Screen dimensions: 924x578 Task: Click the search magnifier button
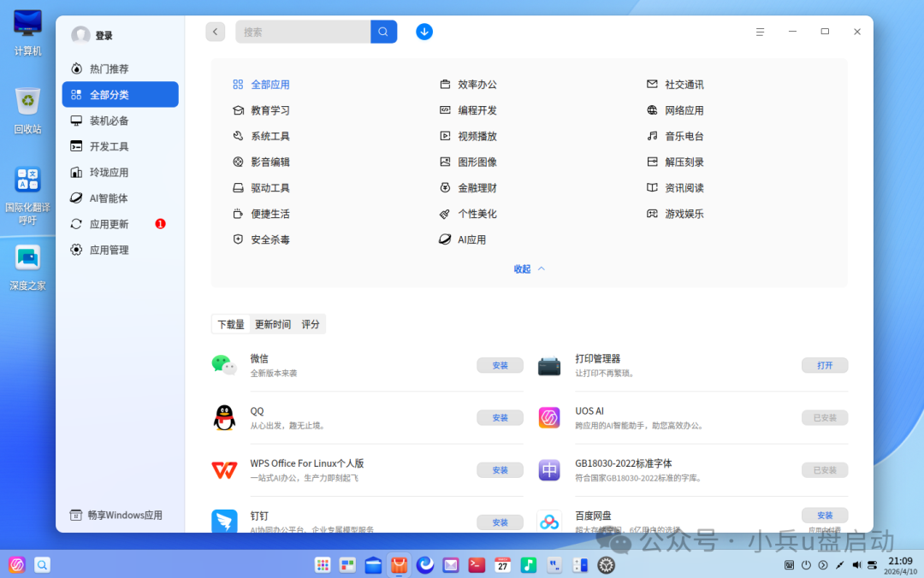[383, 32]
